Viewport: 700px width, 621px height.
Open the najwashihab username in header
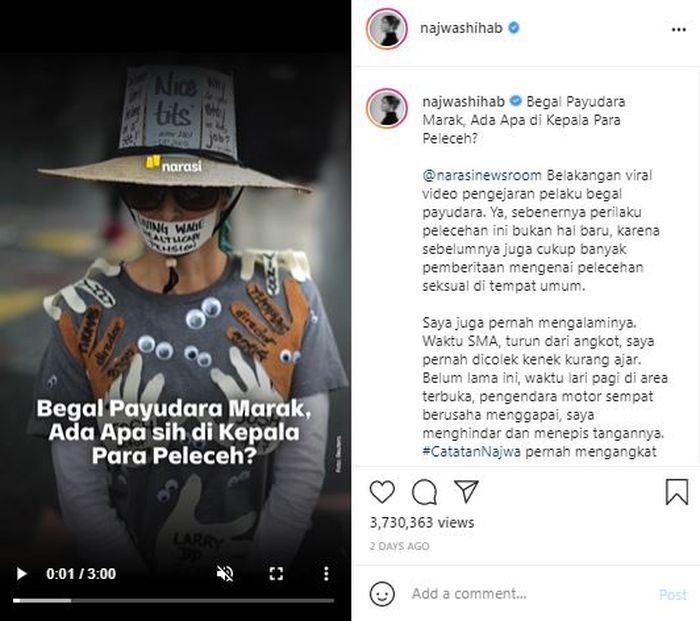[461, 28]
